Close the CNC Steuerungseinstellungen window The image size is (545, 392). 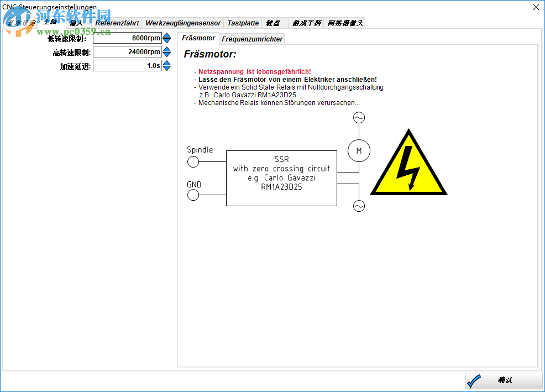point(536,7)
